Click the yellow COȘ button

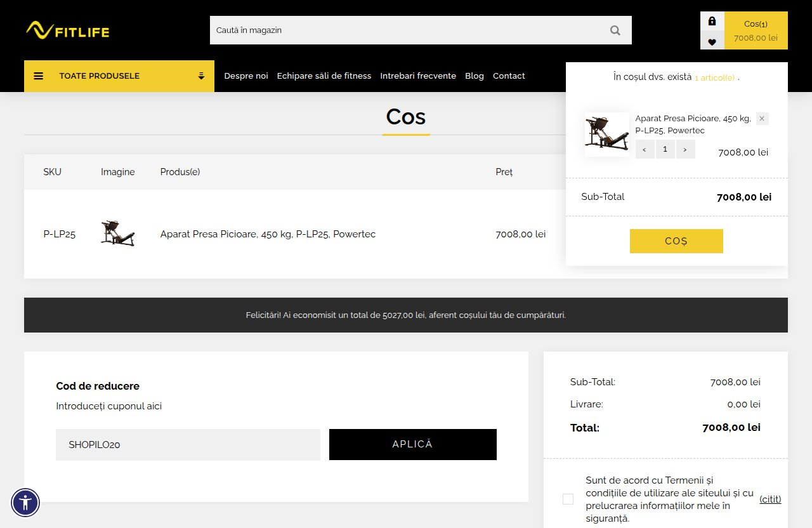click(676, 241)
